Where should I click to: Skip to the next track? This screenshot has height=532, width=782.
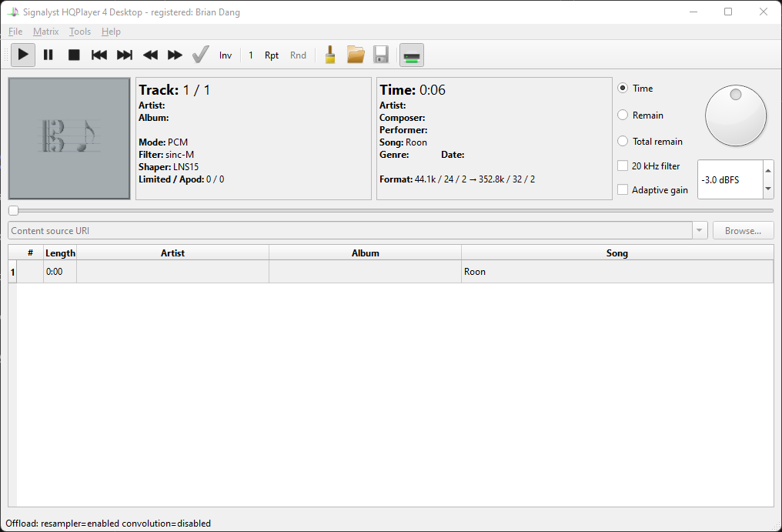pos(125,55)
